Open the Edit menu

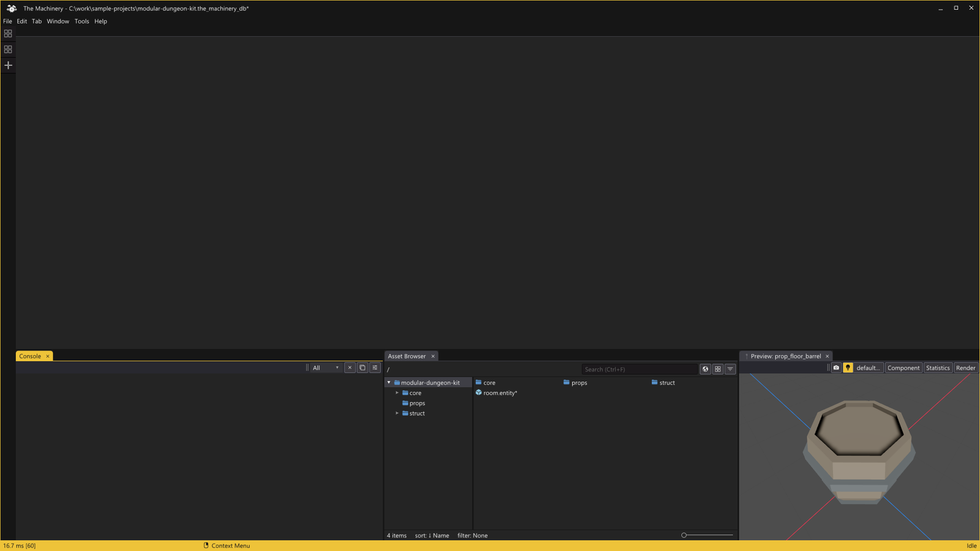click(x=22, y=21)
